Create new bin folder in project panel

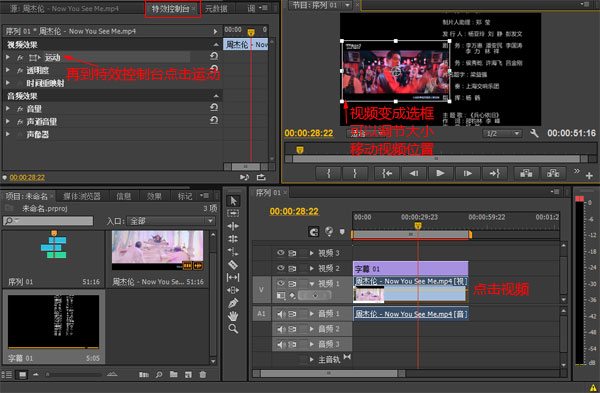pyautogui.click(x=174, y=375)
